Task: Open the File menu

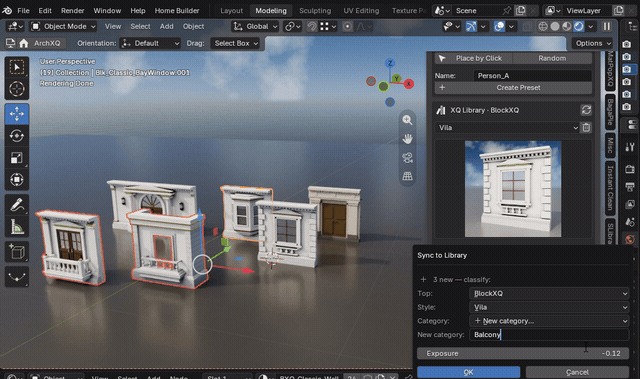Action: click(23, 11)
